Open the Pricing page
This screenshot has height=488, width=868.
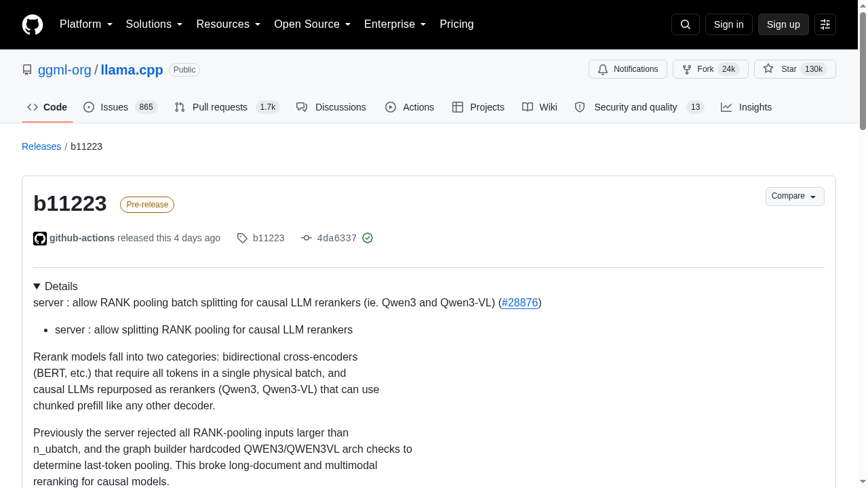456,24
